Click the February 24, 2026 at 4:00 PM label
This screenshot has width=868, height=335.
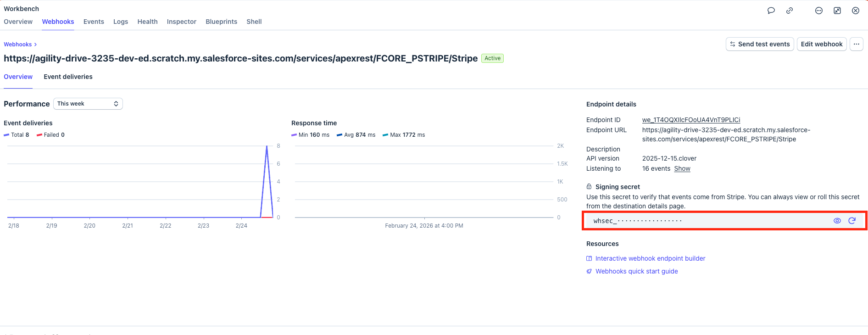tap(424, 226)
